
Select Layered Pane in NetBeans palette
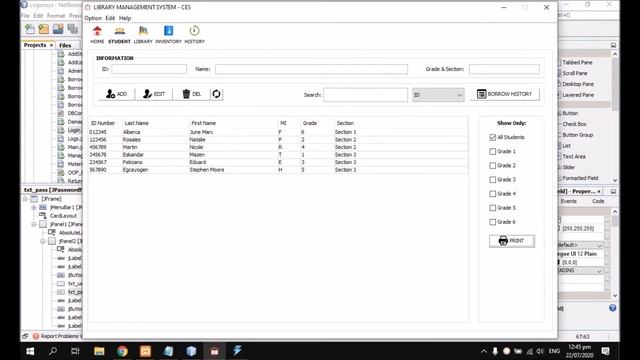pyautogui.click(x=578, y=95)
